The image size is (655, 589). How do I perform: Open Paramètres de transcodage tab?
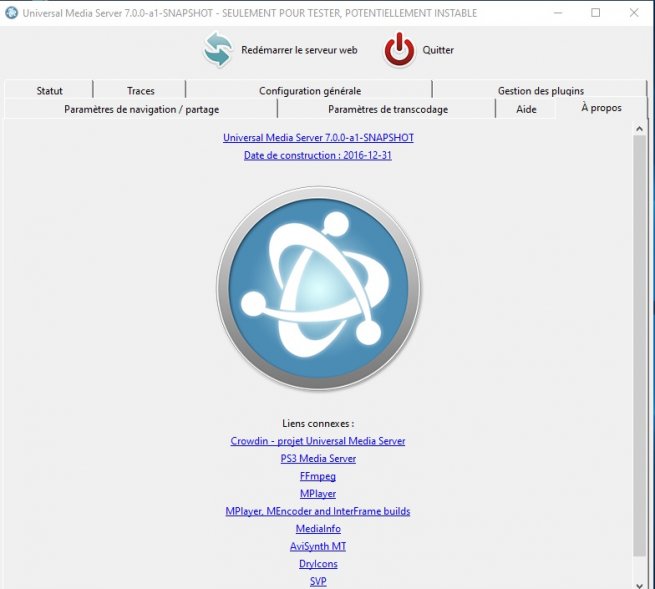tap(387, 109)
